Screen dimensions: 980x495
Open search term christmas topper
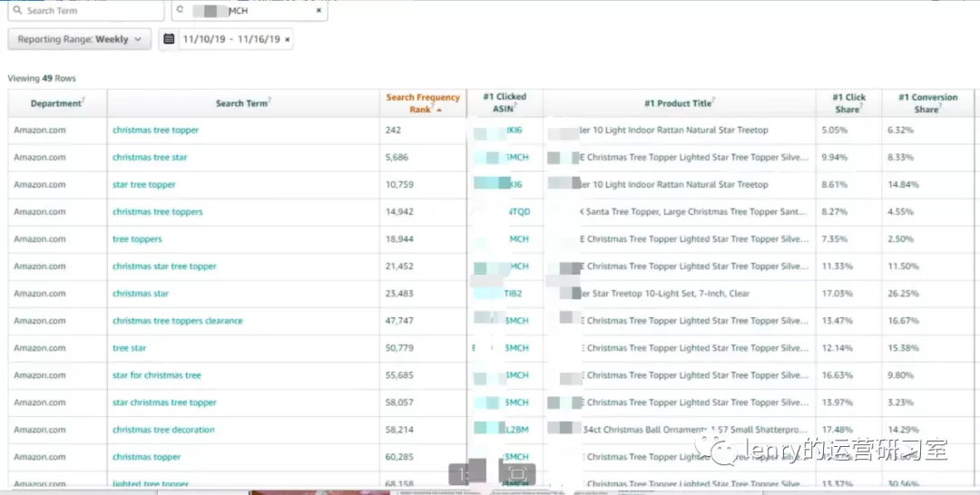click(146, 457)
